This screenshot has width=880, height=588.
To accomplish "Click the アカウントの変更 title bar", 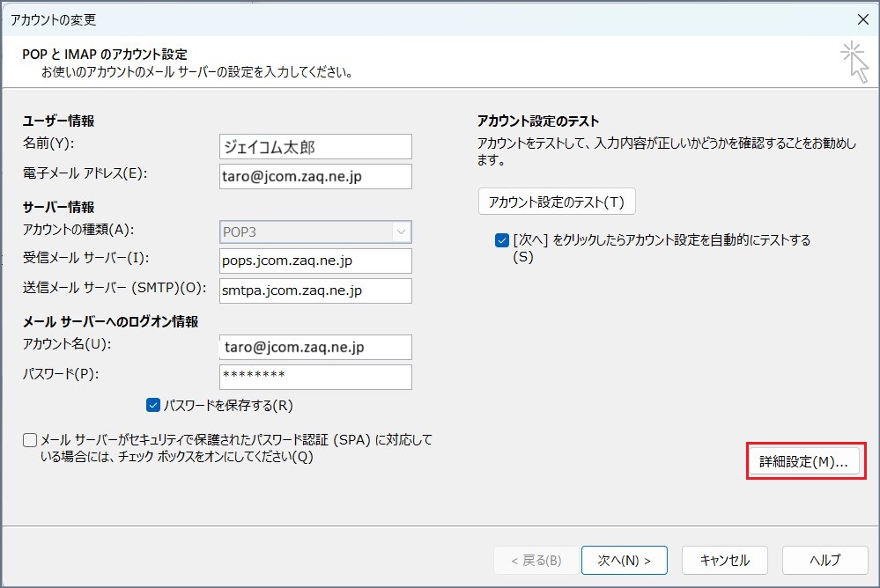I will pyautogui.click(x=352, y=18).
